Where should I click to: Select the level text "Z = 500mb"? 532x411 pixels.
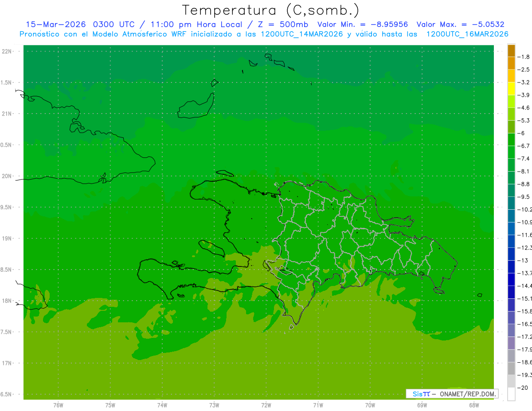tap(284, 24)
